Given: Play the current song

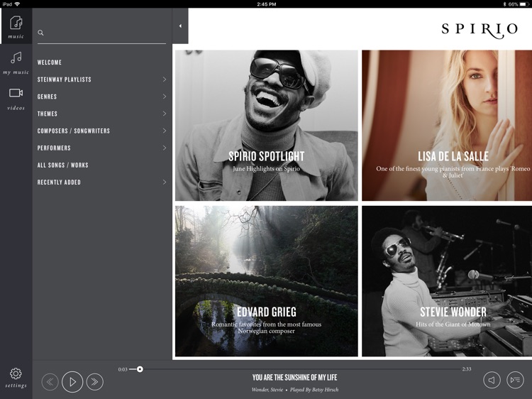Looking at the screenshot, I should click(x=72, y=382).
